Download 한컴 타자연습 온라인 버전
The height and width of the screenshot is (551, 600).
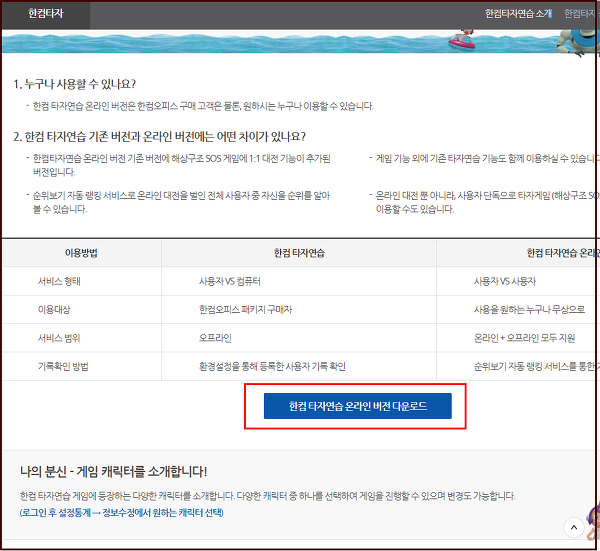tap(358, 406)
